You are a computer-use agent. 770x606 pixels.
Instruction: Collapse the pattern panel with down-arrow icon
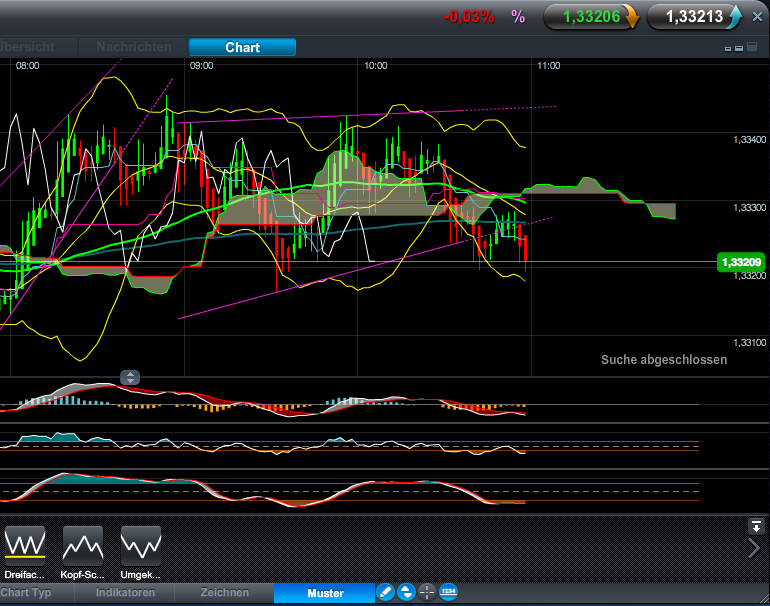pos(756,526)
